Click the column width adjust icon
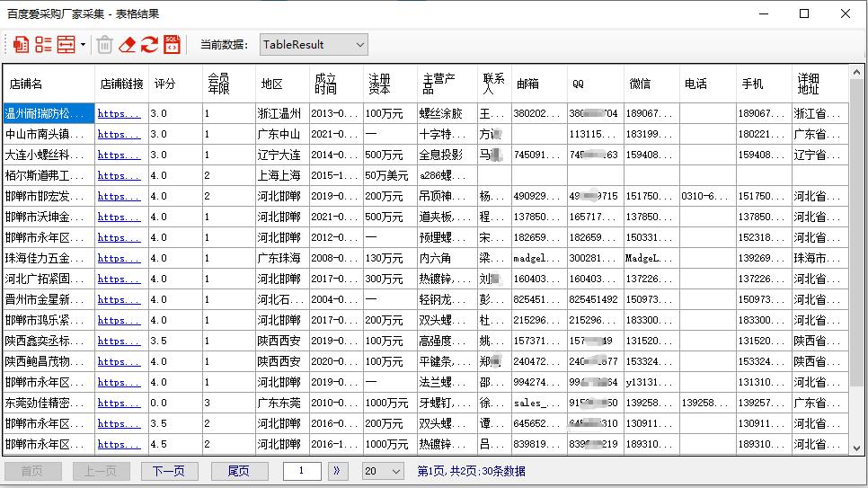This screenshot has height=488, width=868. pos(66,44)
